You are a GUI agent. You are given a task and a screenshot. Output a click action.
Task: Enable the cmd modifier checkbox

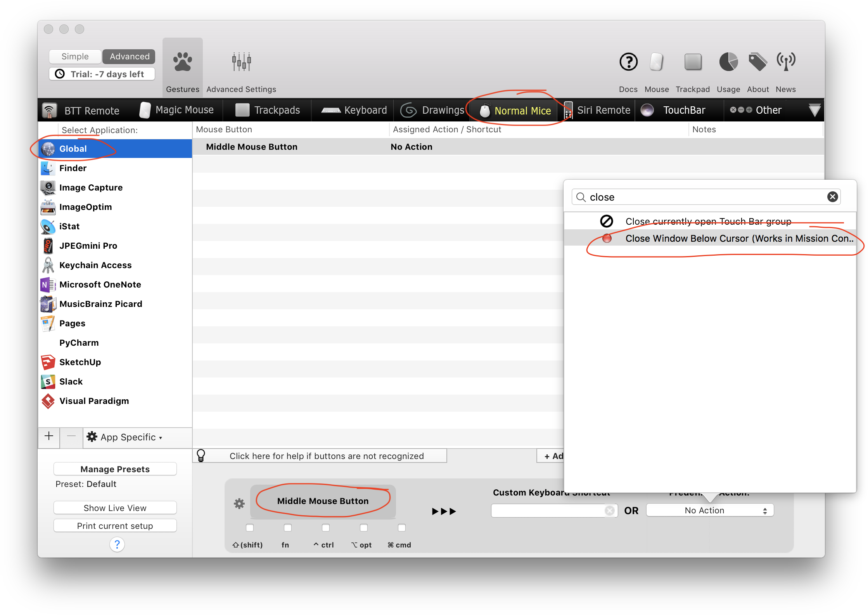(402, 528)
